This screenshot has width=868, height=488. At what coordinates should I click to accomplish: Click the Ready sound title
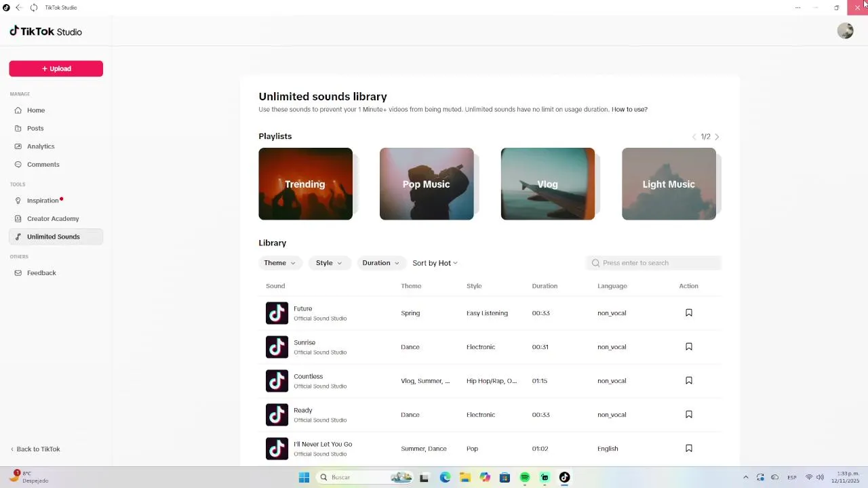(x=303, y=410)
